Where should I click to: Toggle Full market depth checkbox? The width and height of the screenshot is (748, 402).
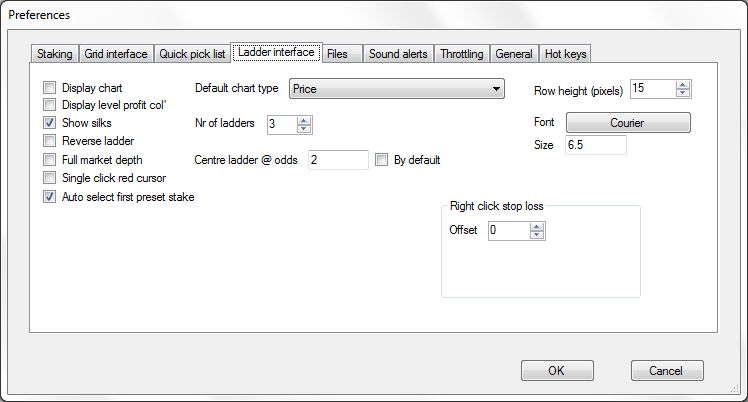(49, 159)
